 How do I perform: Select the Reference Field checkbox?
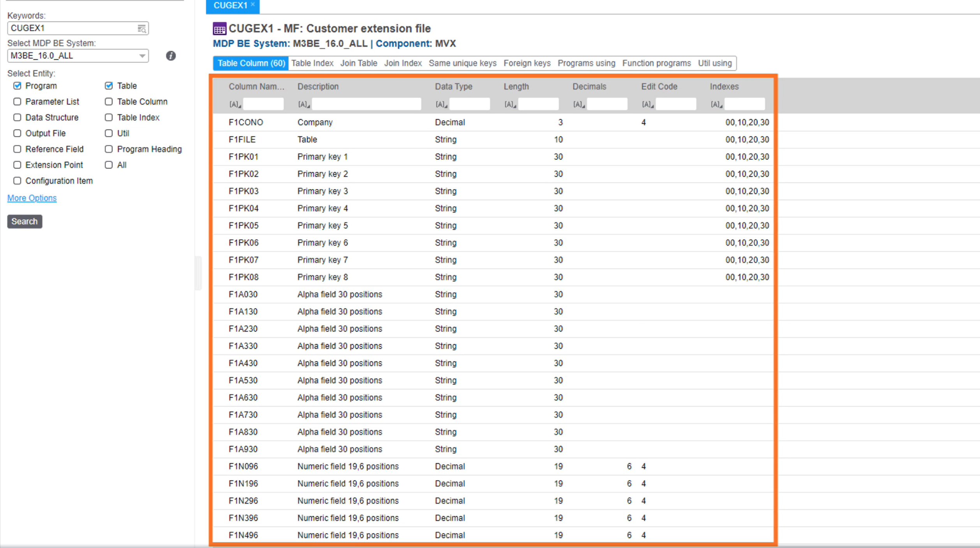tap(17, 149)
